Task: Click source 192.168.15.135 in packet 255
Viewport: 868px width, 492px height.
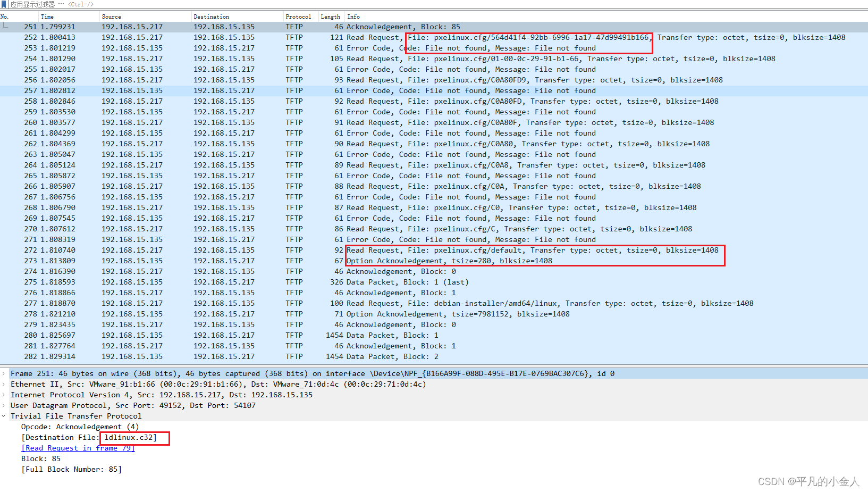Action: pos(132,69)
